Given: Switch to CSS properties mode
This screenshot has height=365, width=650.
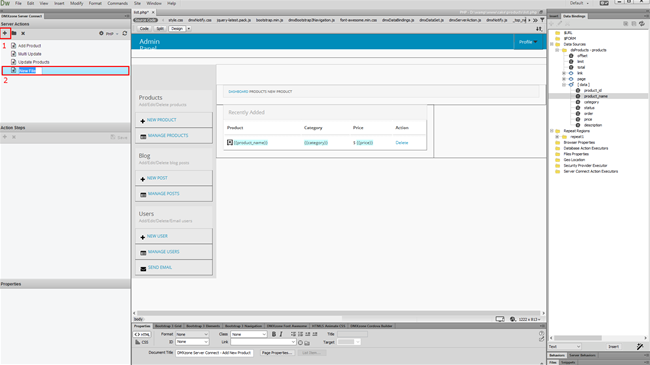Looking at the screenshot, I should coord(142,343).
